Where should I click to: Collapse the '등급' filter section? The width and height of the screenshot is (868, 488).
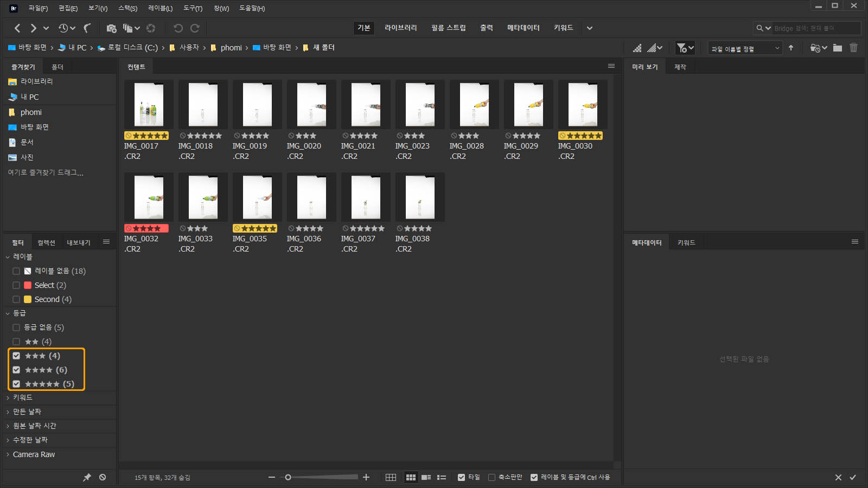click(8, 313)
